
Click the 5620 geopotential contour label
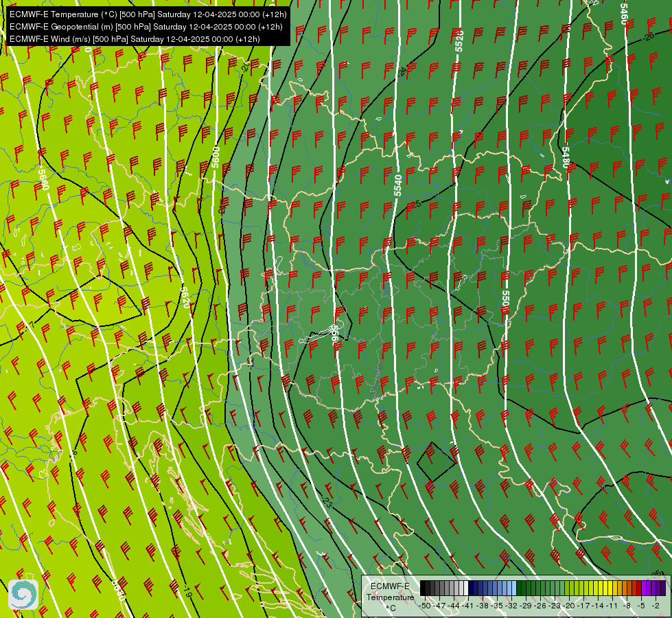pos(185,297)
